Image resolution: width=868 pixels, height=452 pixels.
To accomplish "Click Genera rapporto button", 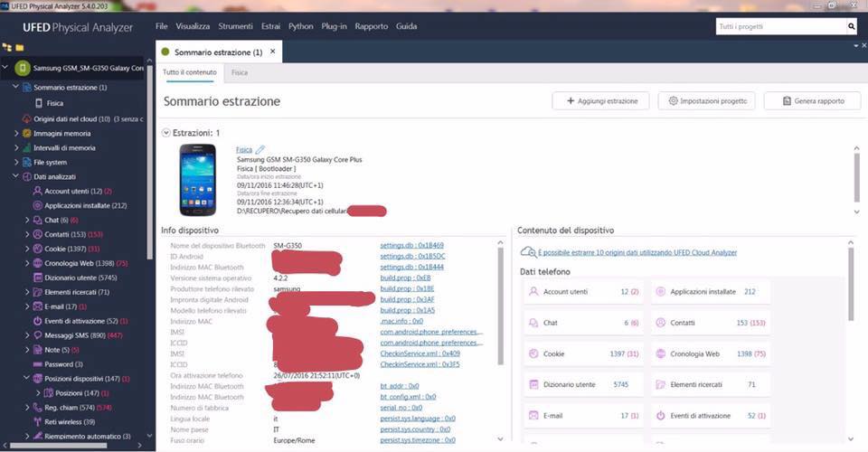I will click(x=812, y=101).
